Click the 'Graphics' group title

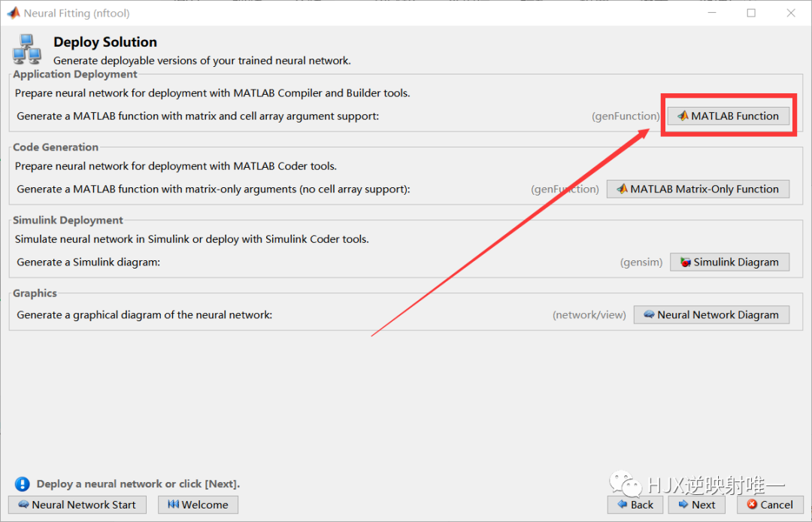(x=35, y=293)
